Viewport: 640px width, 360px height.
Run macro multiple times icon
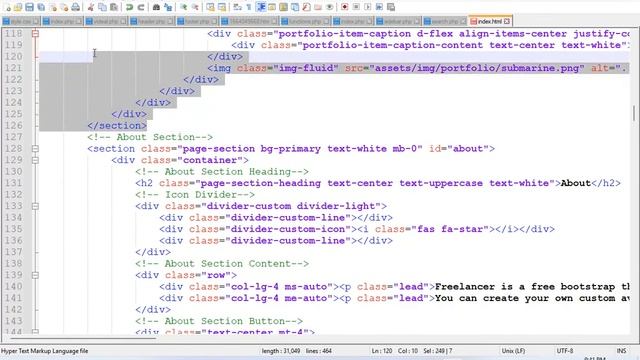[379, 7]
